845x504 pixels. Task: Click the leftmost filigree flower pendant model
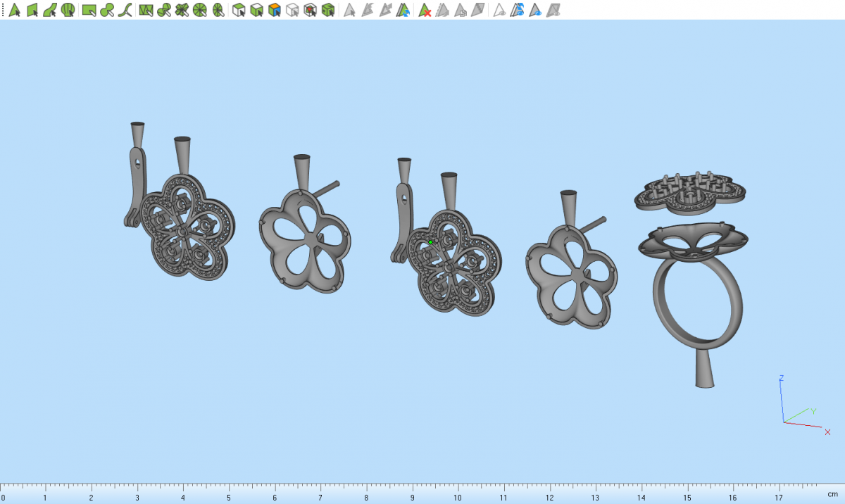coord(187,225)
